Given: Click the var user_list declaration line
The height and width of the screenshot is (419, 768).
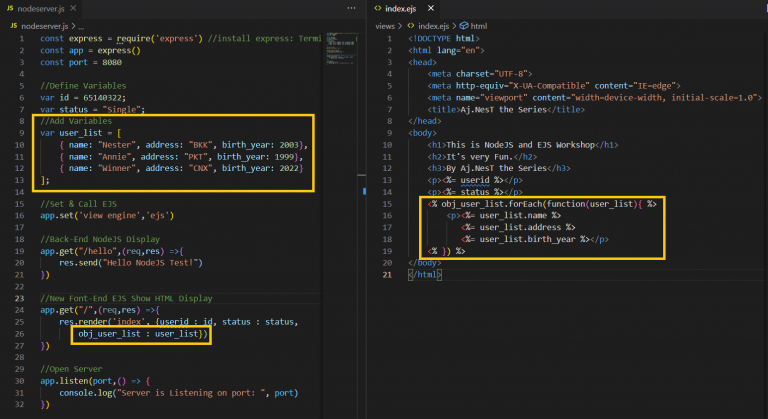Looking at the screenshot, I should tap(79, 132).
